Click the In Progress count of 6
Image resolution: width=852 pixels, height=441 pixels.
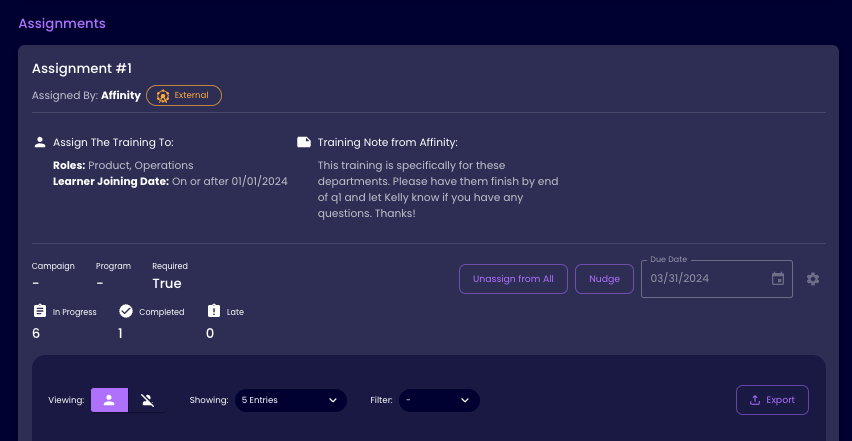tap(36, 333)
